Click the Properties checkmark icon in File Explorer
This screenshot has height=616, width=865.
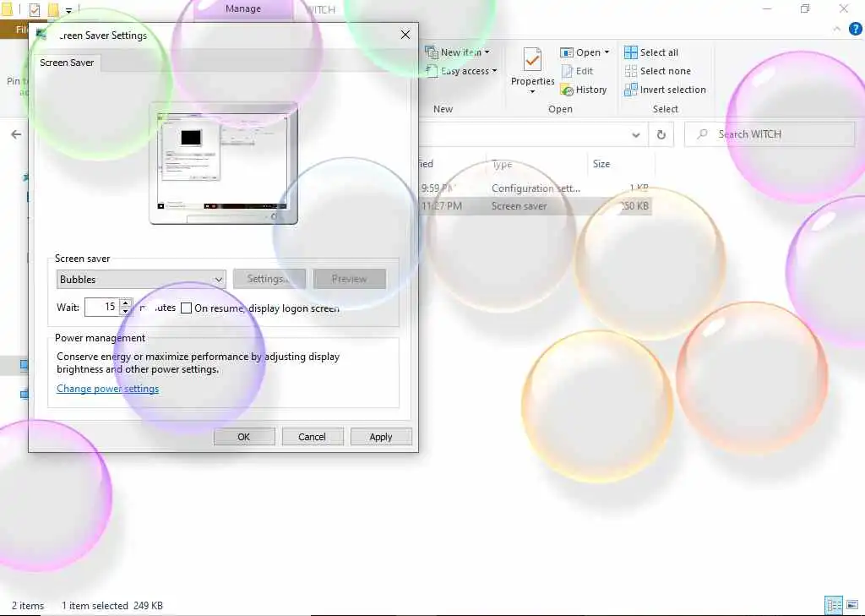[x=532, y=59]
